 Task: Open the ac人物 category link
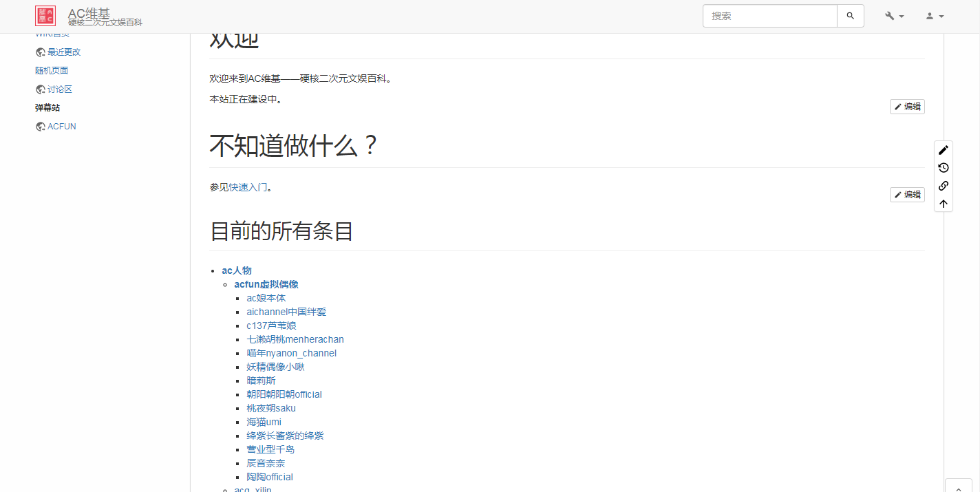point(237,270)
